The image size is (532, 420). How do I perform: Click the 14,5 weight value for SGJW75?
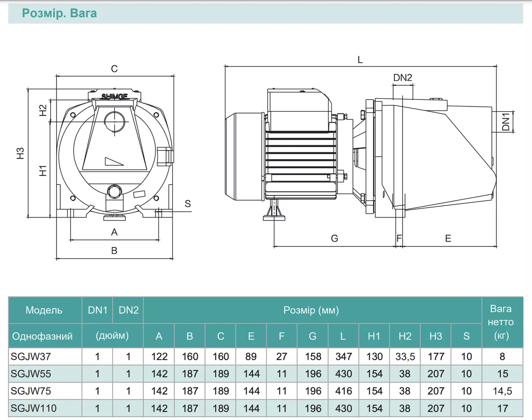502,391
